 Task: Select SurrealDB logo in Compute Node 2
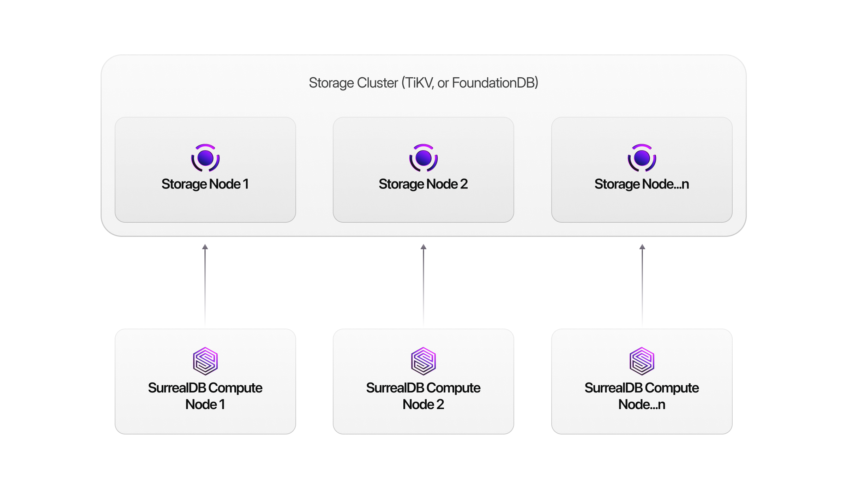[423, 361]
